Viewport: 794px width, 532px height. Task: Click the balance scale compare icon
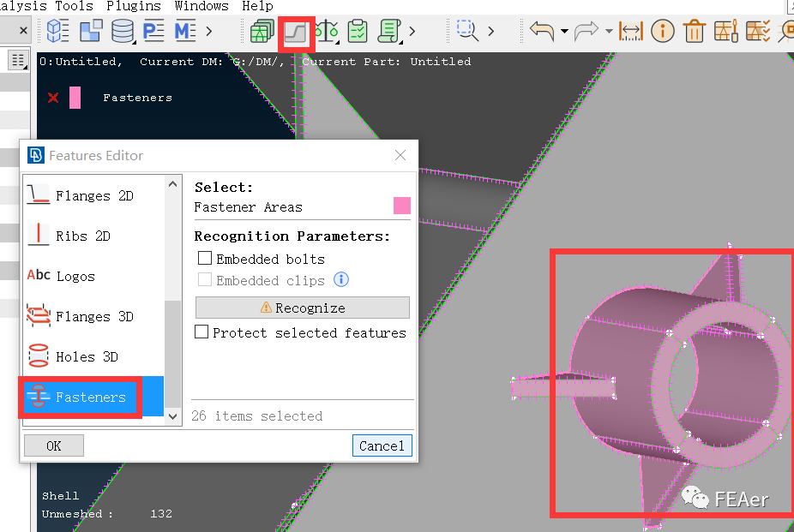click(x=327, y=32)
